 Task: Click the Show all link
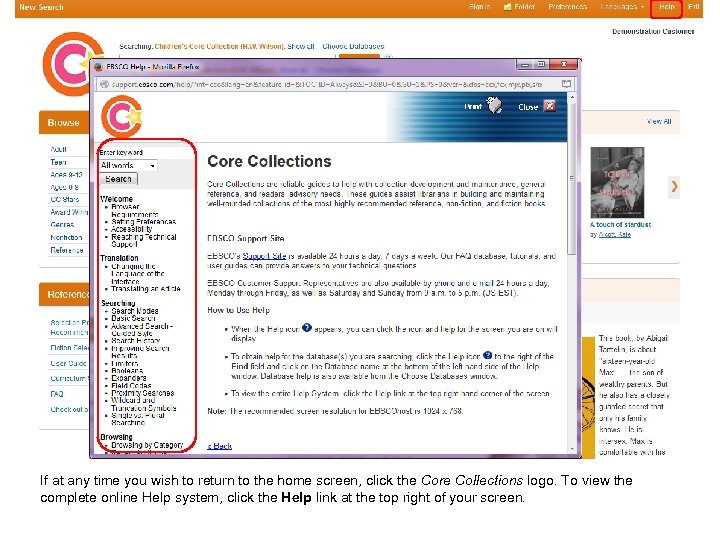click(x=301, y=46)
